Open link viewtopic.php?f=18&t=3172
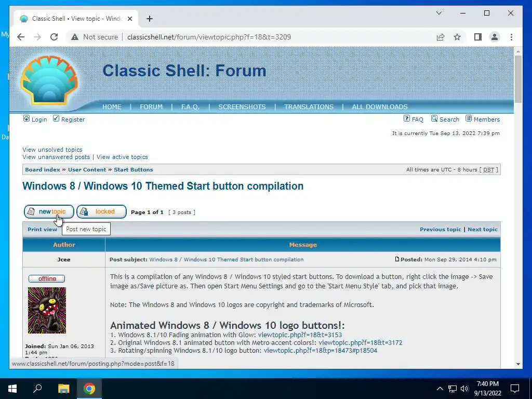The width and height of the screenshot is (532, 399). 361,343
